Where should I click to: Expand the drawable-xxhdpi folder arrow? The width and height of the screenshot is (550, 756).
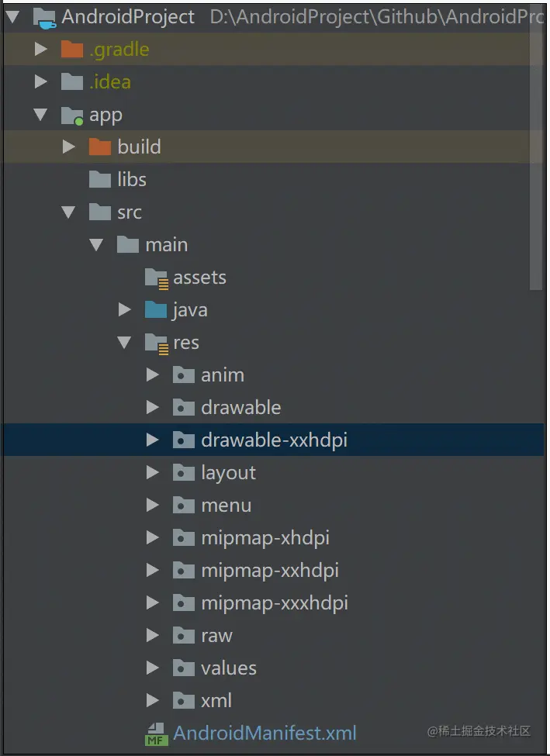(x=153, y=440)
